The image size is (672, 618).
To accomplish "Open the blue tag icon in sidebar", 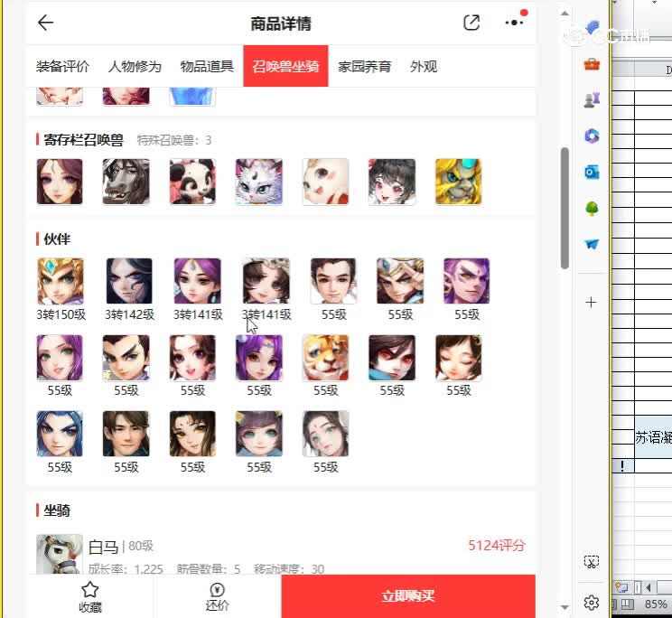I will click(592, 27).
